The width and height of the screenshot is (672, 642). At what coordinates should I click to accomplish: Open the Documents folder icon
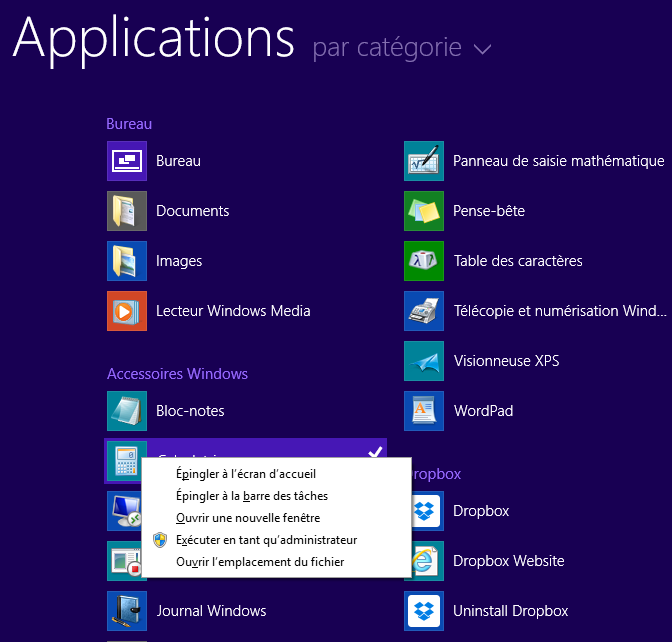click(x=127, y=211)
